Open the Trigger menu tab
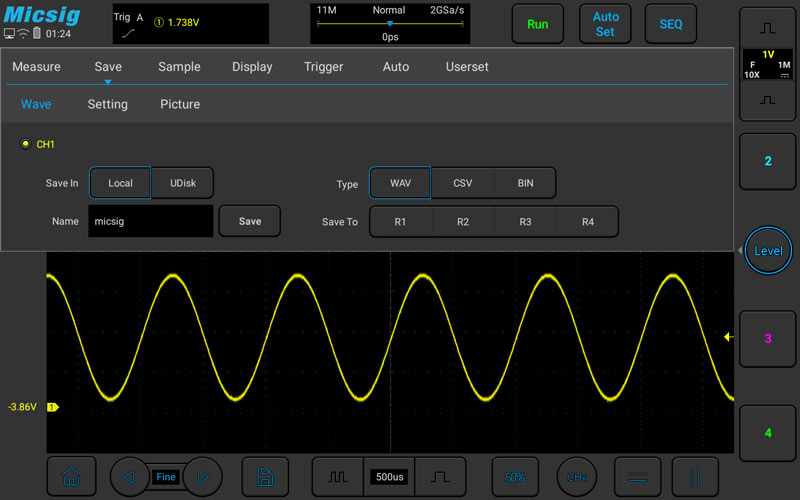Image resolution: width=800 pixels, height=500 pixels. point(323,67)
